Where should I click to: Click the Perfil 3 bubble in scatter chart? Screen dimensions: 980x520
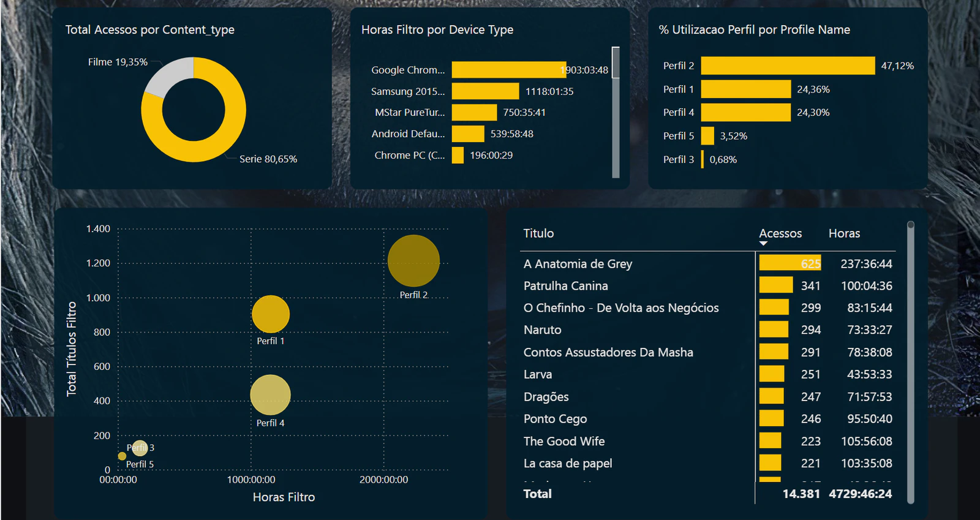pyautogui.click(x=140, y=448)
